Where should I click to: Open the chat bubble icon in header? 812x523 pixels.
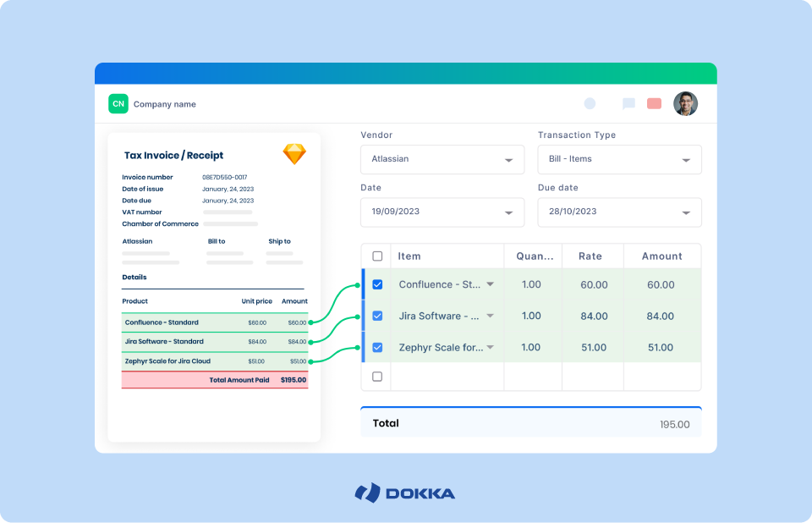pyautogui.click(x=628, y=103)
